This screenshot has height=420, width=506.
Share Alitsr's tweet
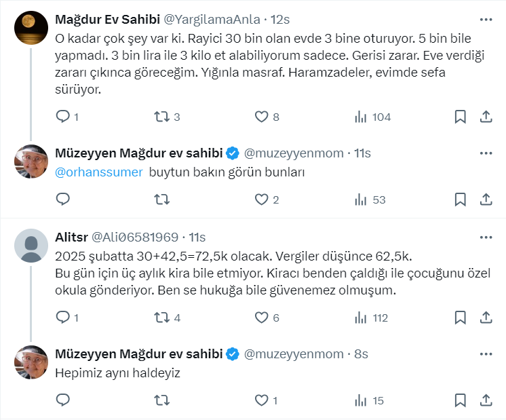tap(486, 318)
